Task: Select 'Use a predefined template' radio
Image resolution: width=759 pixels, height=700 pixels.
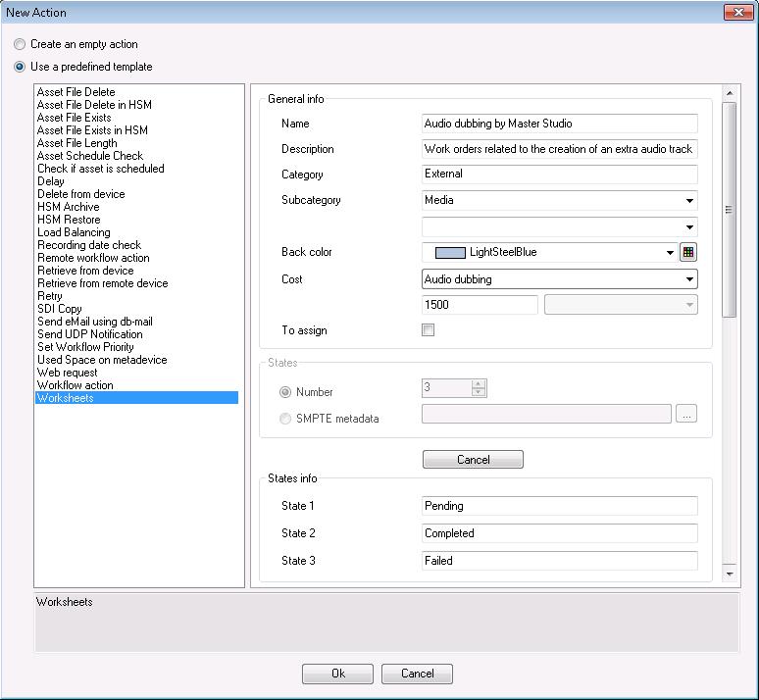Action: pos(20,67)
